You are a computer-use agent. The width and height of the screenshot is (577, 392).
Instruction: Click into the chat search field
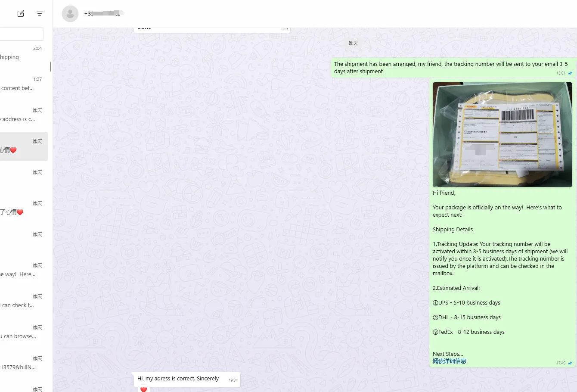(22, 34)
